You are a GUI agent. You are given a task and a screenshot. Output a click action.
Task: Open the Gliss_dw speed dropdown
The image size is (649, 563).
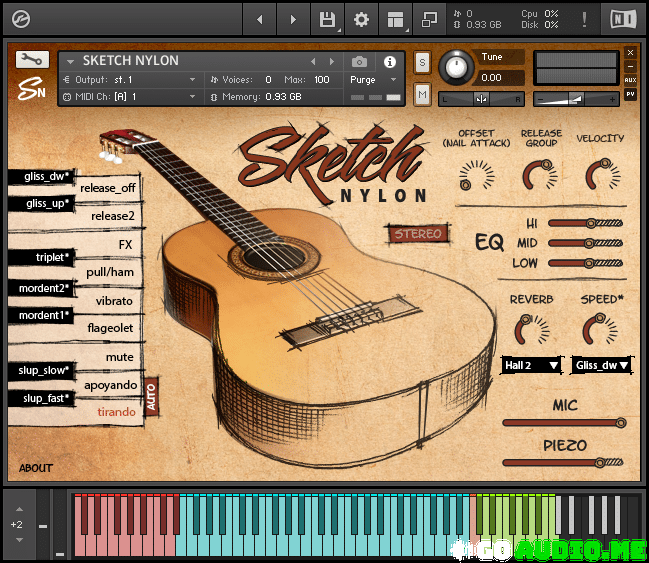pyautogui.click(x=601, y=365)
